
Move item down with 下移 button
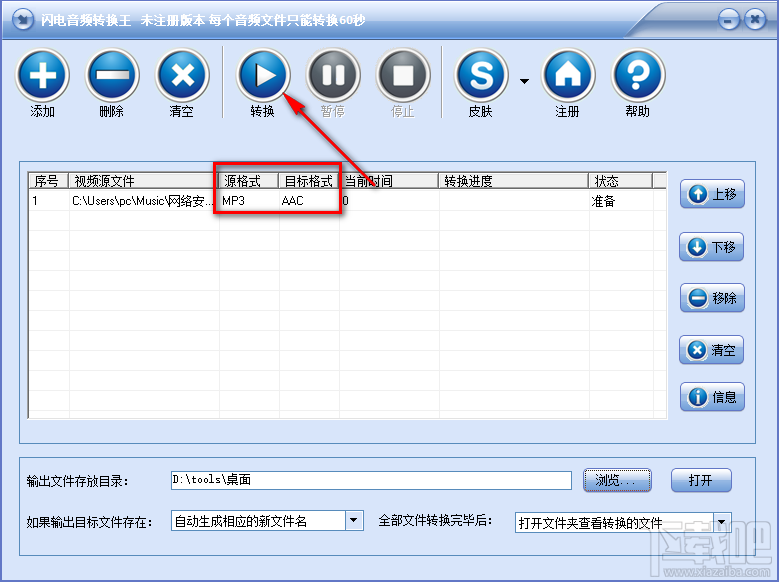pos(711,247)
